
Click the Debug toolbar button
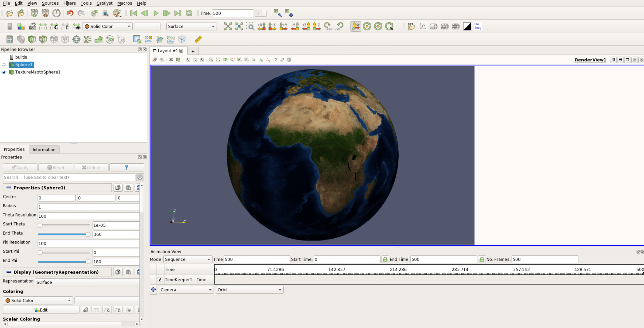[x=478, y=26]
